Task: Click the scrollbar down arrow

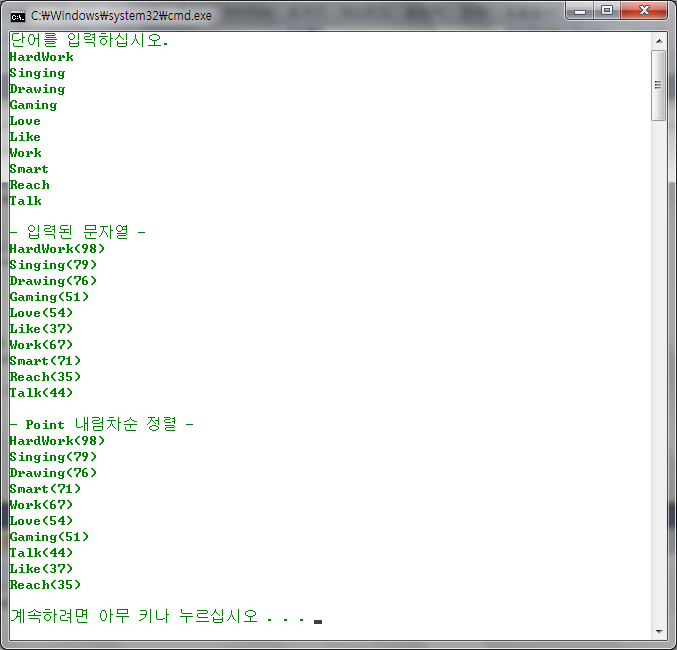Action: [659, 631]
